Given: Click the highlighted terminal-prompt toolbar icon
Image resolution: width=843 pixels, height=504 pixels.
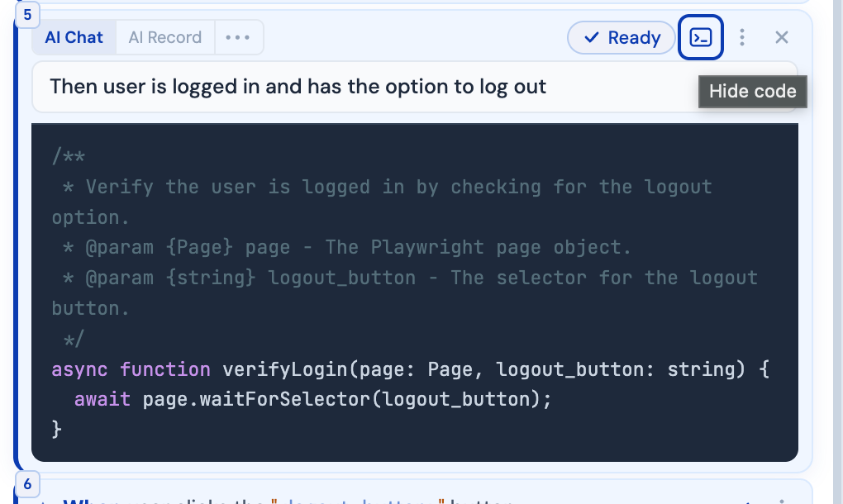Looking at the screenshot, I should (x=701, y=37).
